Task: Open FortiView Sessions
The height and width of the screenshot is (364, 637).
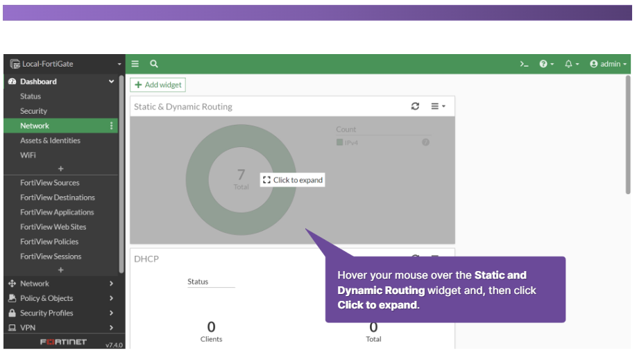Action: pos(51,257)
